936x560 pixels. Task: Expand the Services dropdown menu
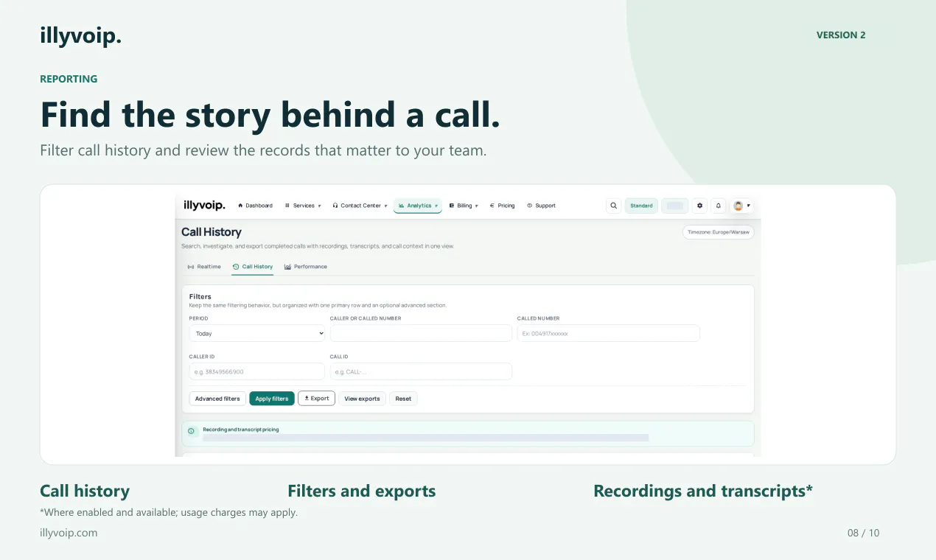[303, 206]
